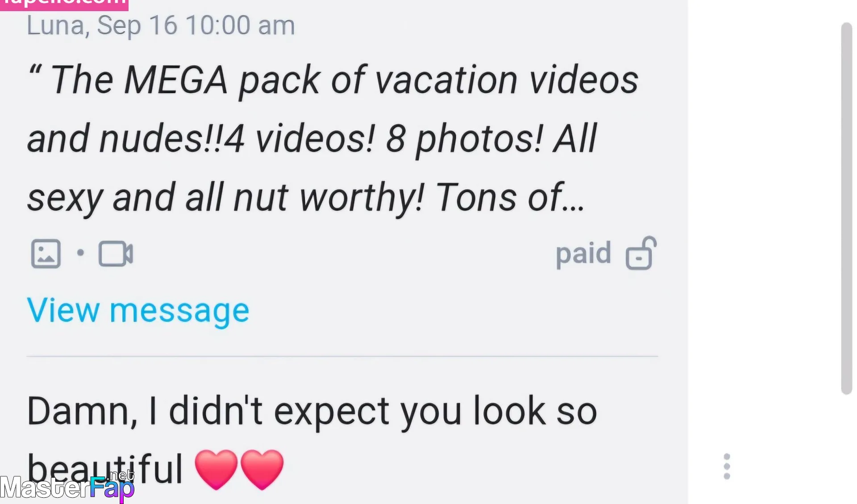Click the dot separator between media icons
This screenshot has height=504, width=857.
(80, 253)
